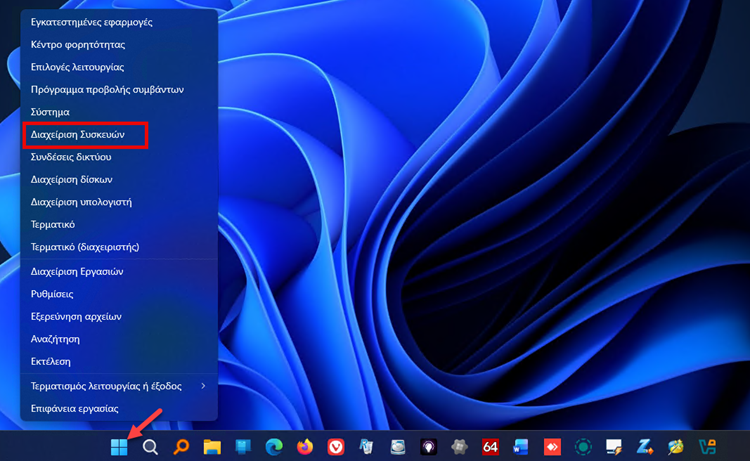Click the orange magnifier taskbar icon
750x461 pixels.
[181, 446]
